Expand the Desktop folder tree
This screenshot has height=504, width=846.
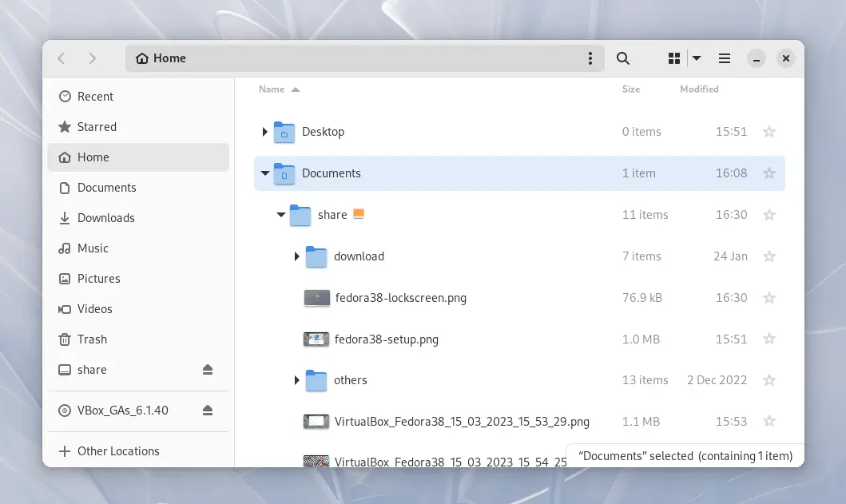point(264,132)
